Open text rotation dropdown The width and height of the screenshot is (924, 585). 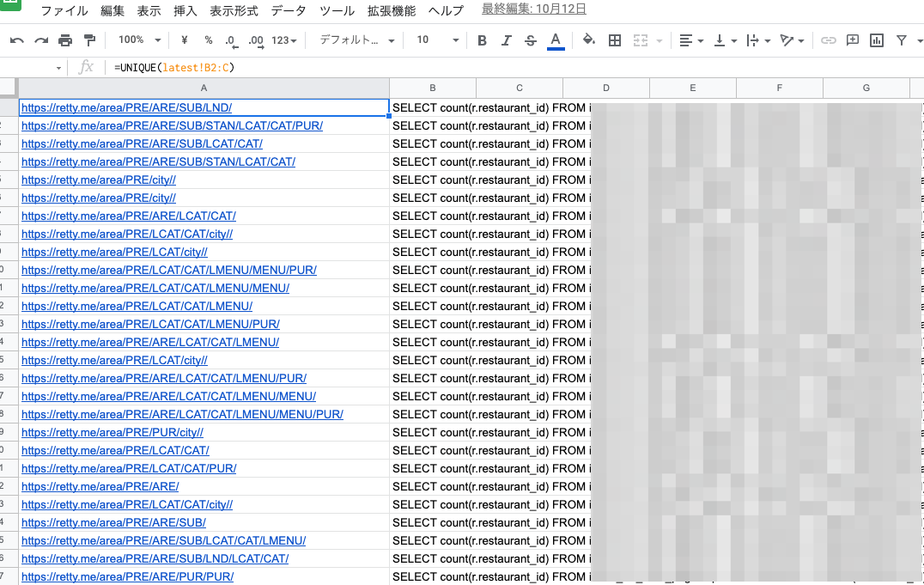792,40
